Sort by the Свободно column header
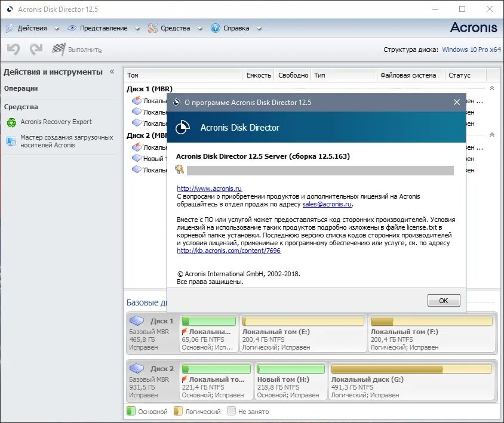The image size is (504, 423). point(293,75)
